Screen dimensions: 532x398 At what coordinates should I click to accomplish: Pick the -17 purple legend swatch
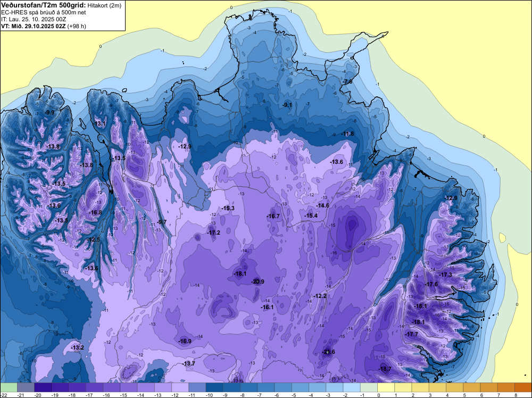click(94, 387)
